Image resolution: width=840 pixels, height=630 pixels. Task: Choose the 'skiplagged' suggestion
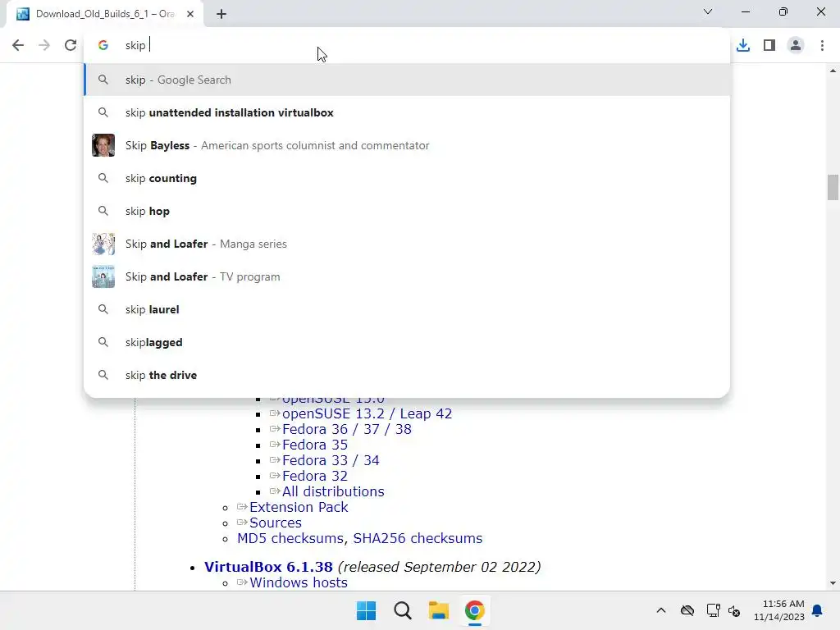coord(407,342)
